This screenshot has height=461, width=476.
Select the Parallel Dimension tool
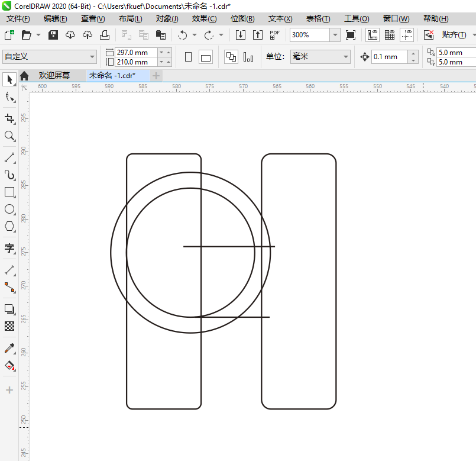9,270
